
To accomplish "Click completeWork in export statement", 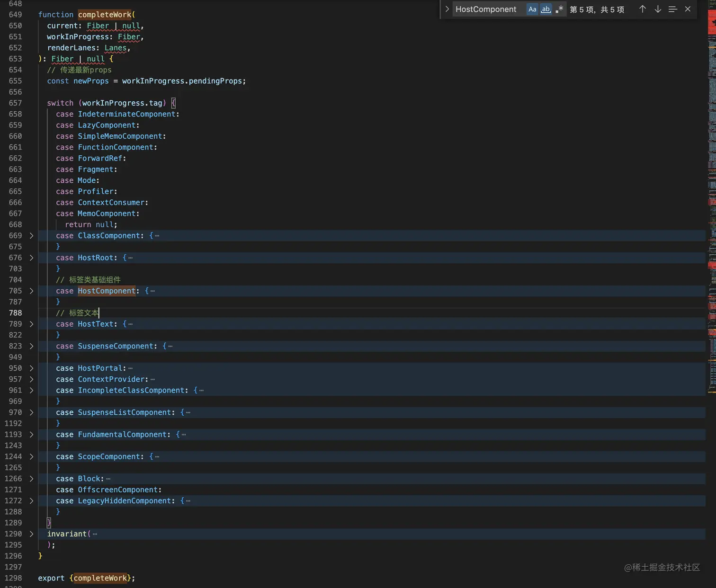I will point(100,578).
